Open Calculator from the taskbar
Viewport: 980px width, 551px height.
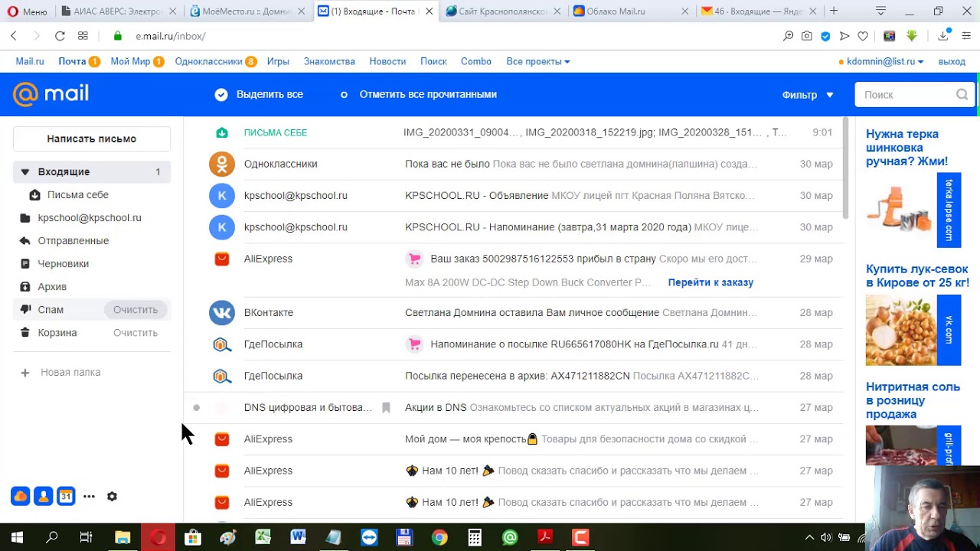pyautogui.click(x=475, y=537)
